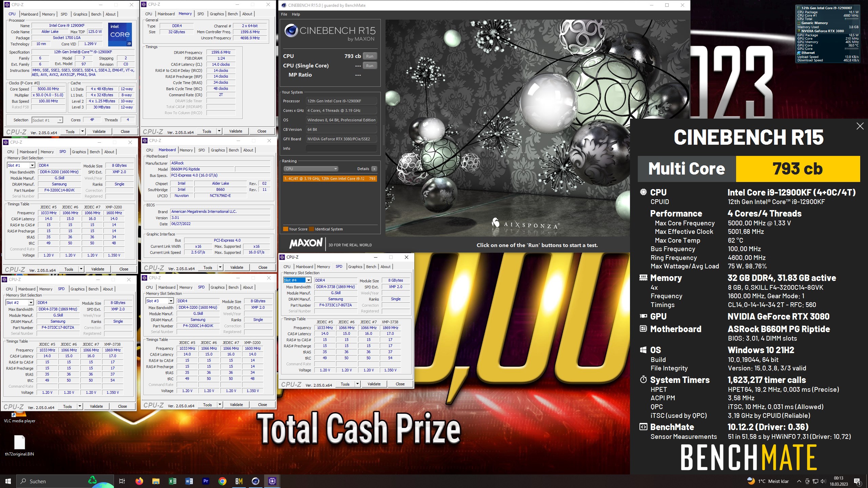Screen dimensions: 868x488
Task: Click Validate in the CPU-Z Memory window
Action: (236, 131)
